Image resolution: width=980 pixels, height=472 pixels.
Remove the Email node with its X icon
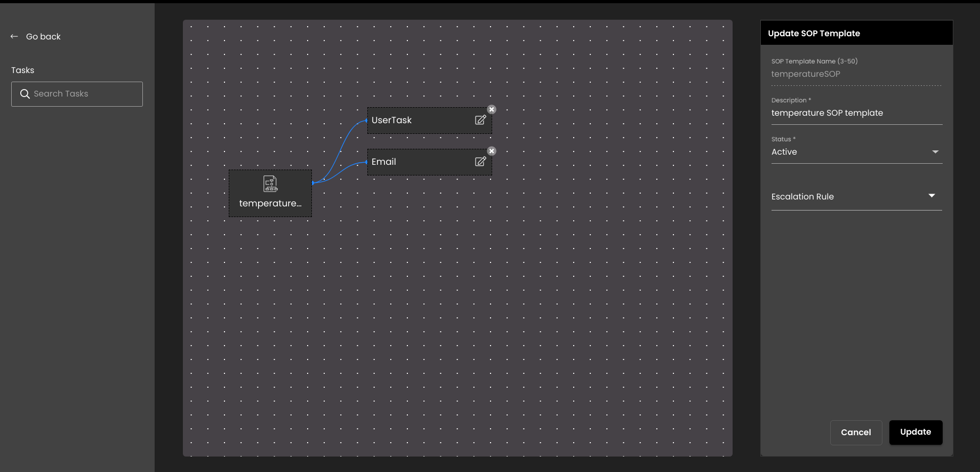point(492,151)
